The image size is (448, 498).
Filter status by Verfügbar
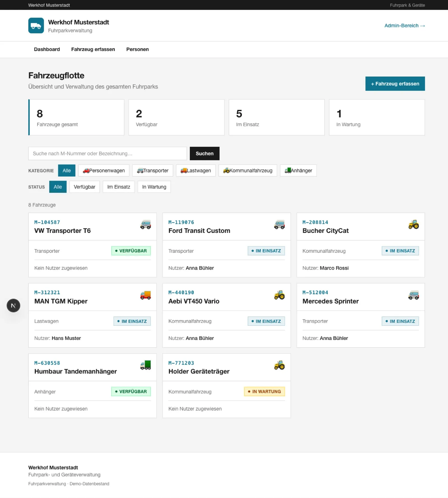coord(85,187)
